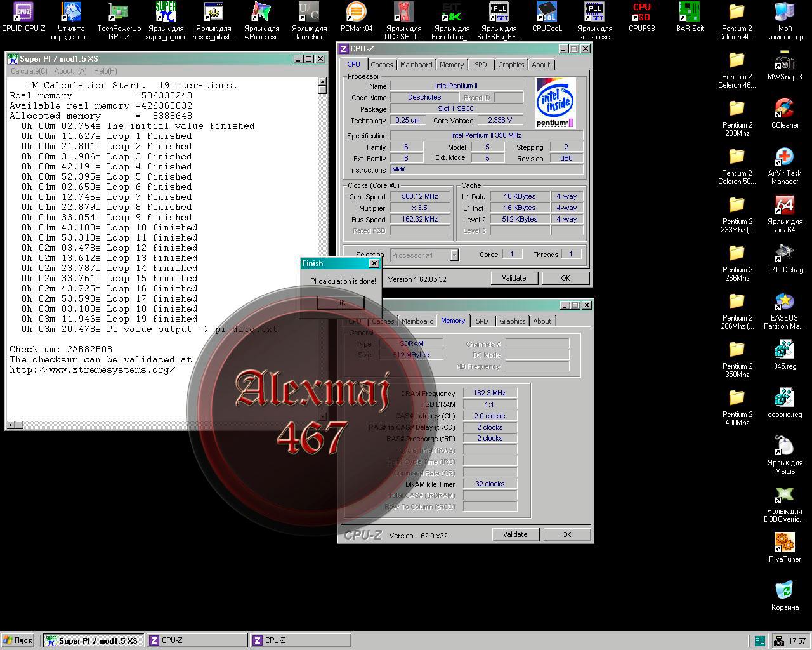Click Validate in the lower CPU-Z window
Image resolution: width=812 pixels, height=650 pixels.
515,534
